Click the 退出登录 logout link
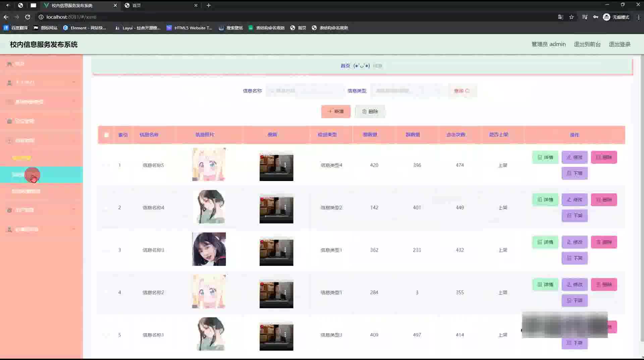 619,44
